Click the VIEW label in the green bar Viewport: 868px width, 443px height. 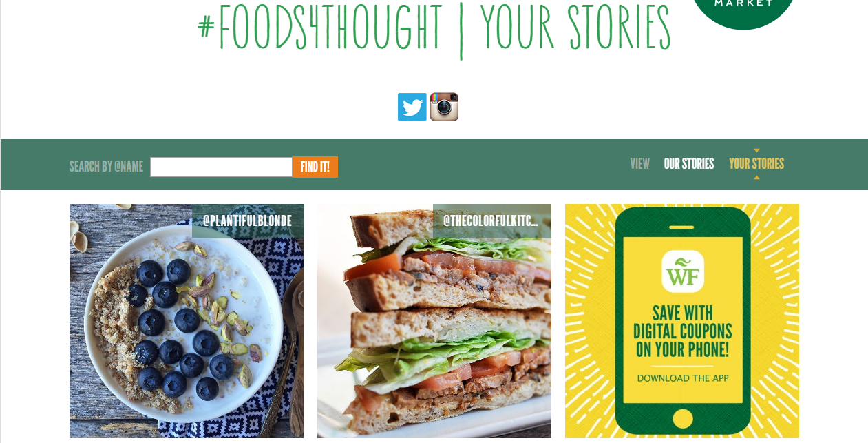639,164
